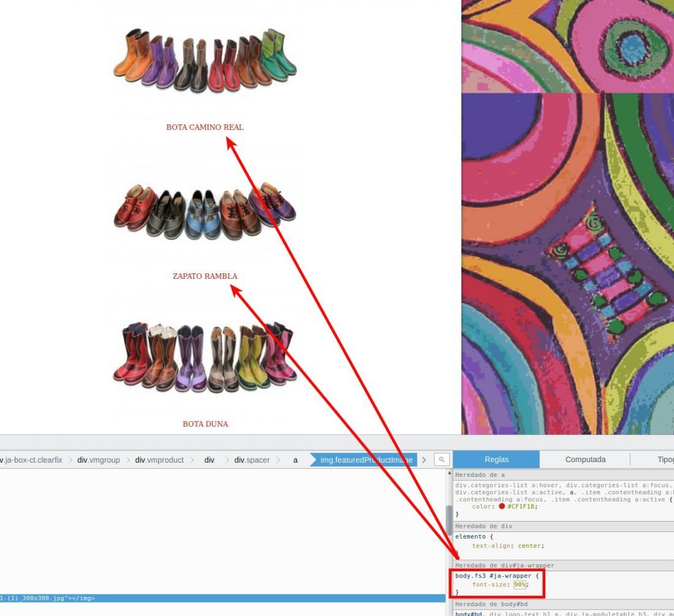
Task: Edit the center text-align value
Action: (x=529, y=546)
